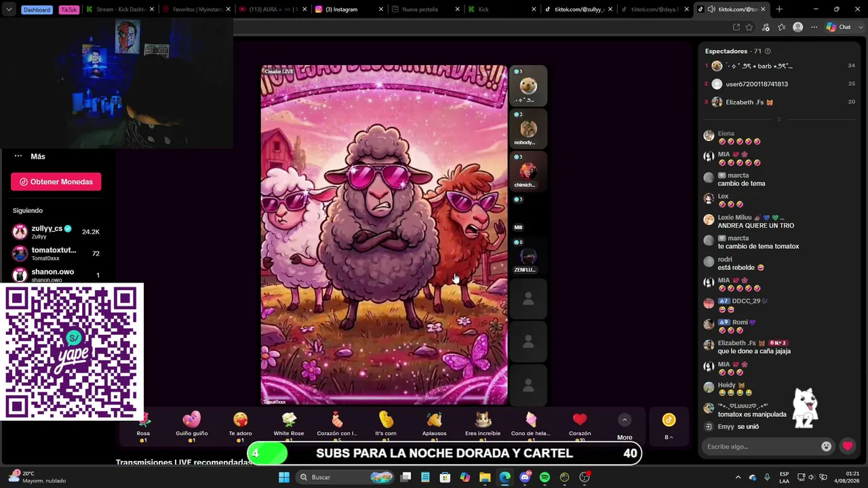Tap the pink heart like button

tap(848, 446)
